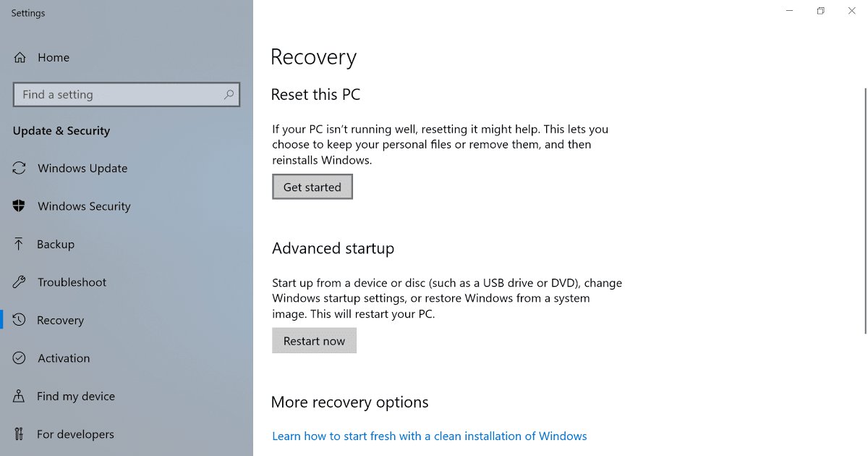
Task: Click Restart now under Advanced startup
Action: tap(314, 341)
